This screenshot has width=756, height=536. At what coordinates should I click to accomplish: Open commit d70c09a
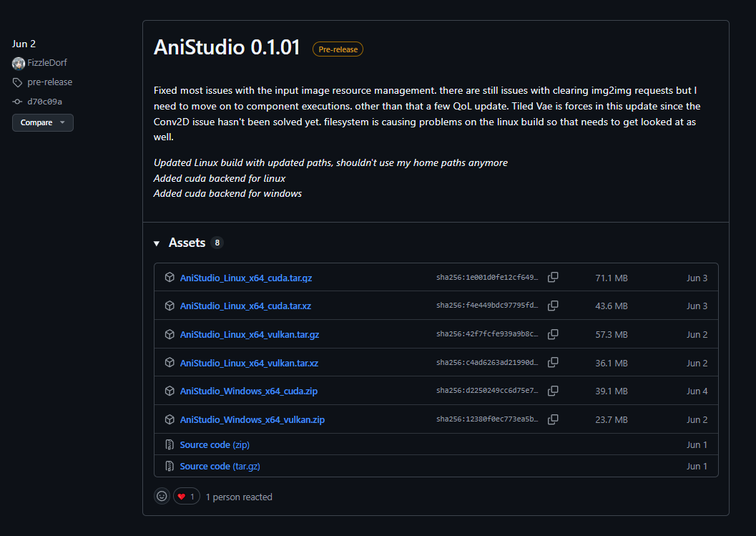pos(44,102)
